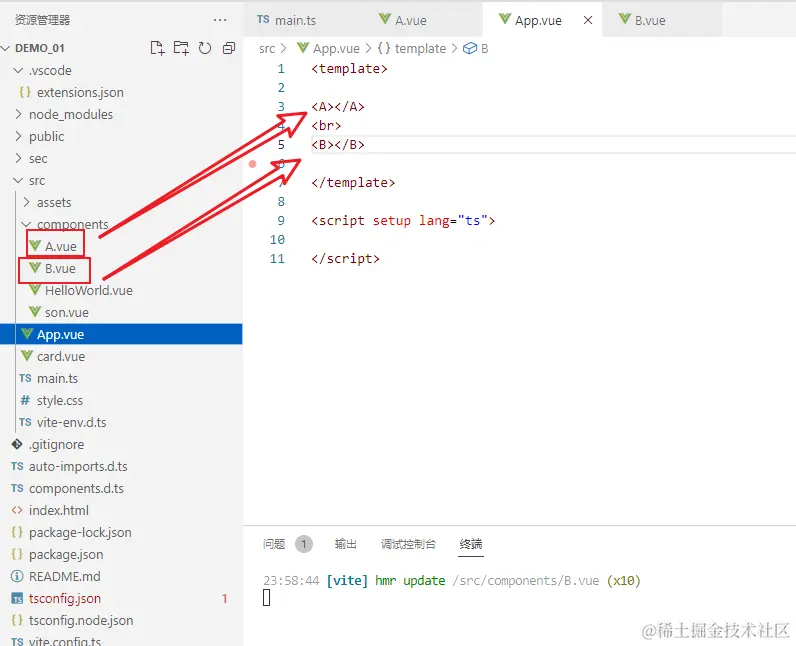Click the template breadcrumb segment

click(x=412, y=48)
